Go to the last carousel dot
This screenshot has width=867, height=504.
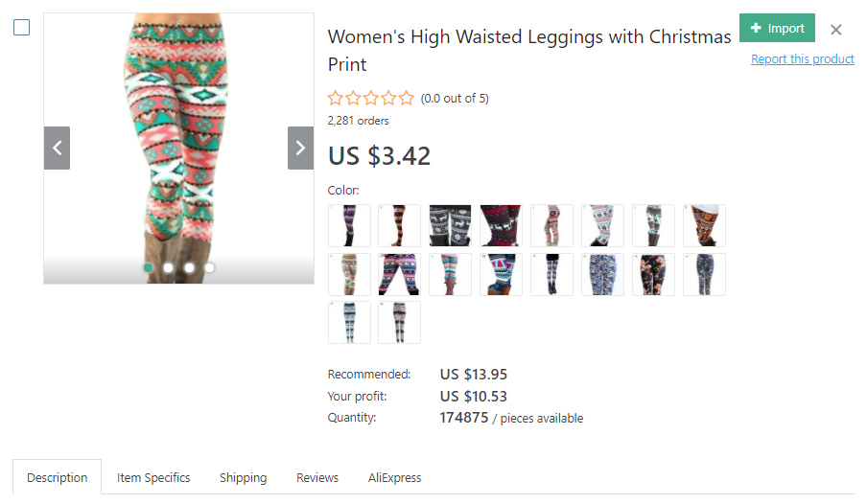click(x=209, y=267)
